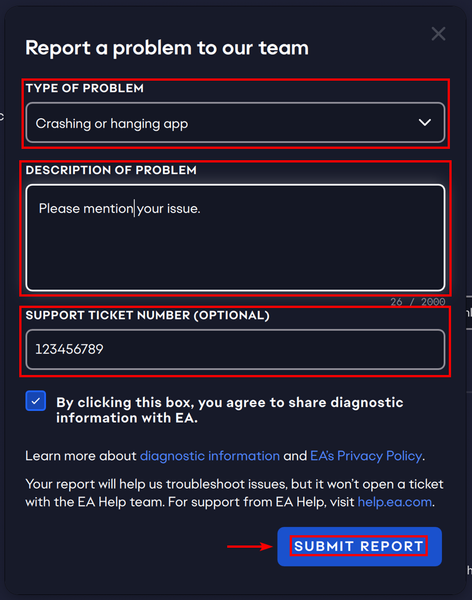This screenshot has height=600, width=472.
Task: Click the diagnostic sharing agreement label text
Action: [x=230, y=410]
